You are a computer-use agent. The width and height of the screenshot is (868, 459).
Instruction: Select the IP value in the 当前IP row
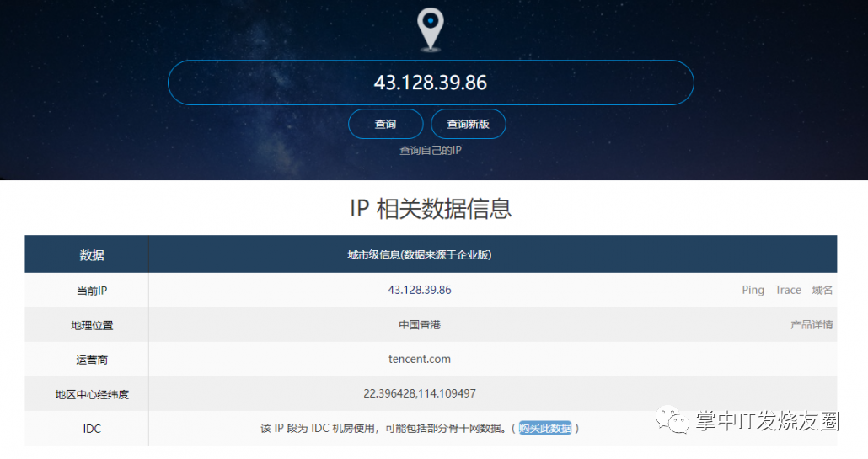[420, 290]
